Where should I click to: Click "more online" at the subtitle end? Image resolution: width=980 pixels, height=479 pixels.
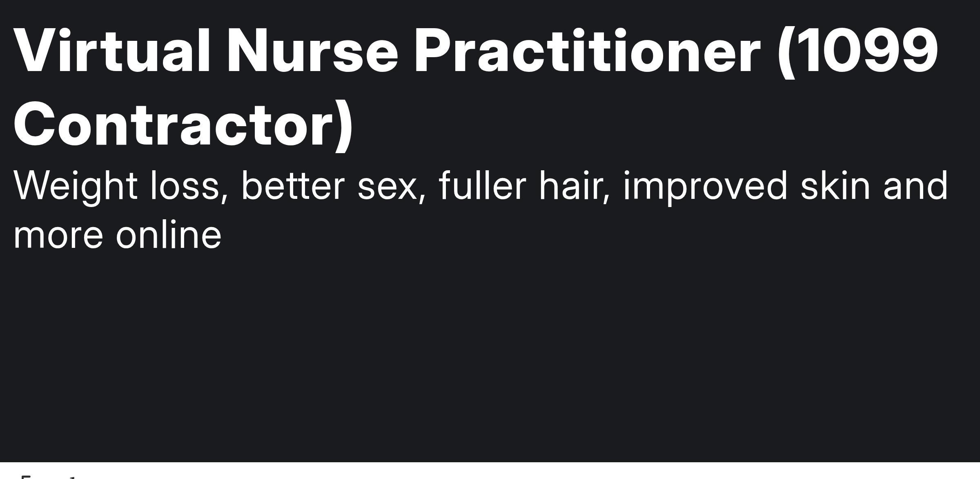[118, 235]
